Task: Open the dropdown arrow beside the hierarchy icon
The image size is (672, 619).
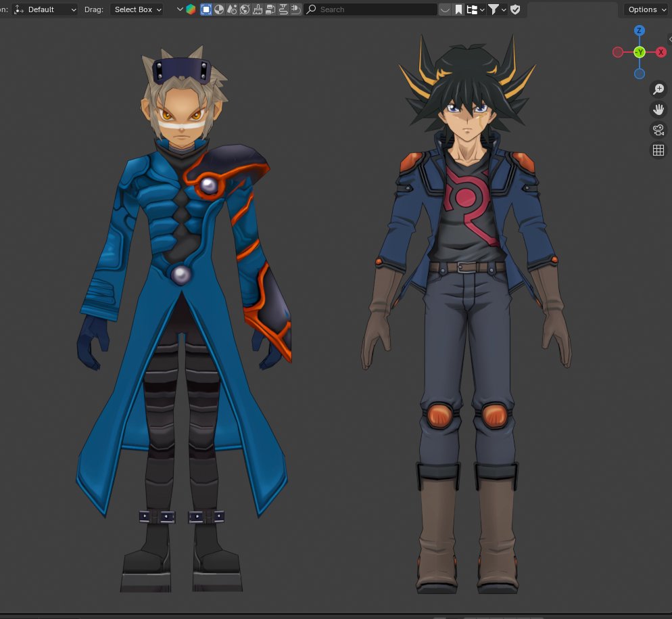Action: point(482,9)
